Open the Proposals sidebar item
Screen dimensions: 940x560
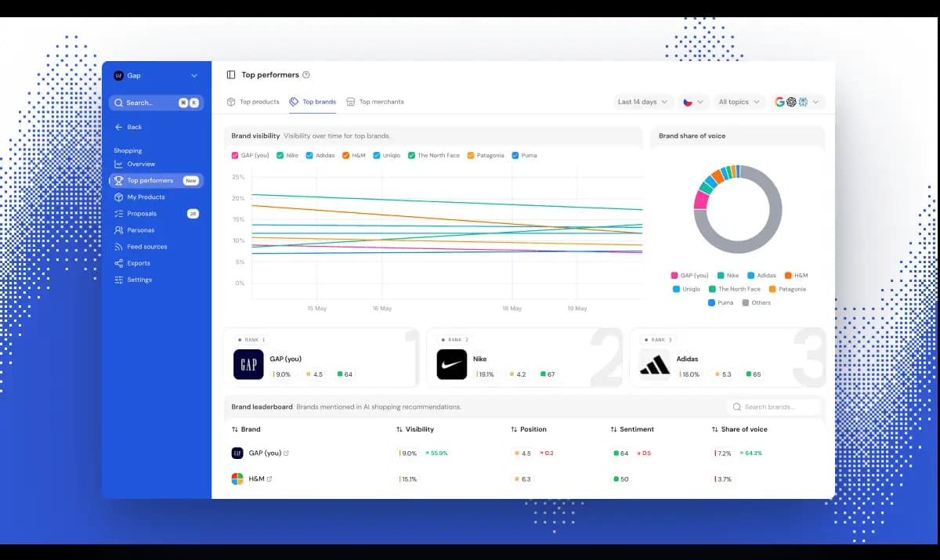(156, 214)
